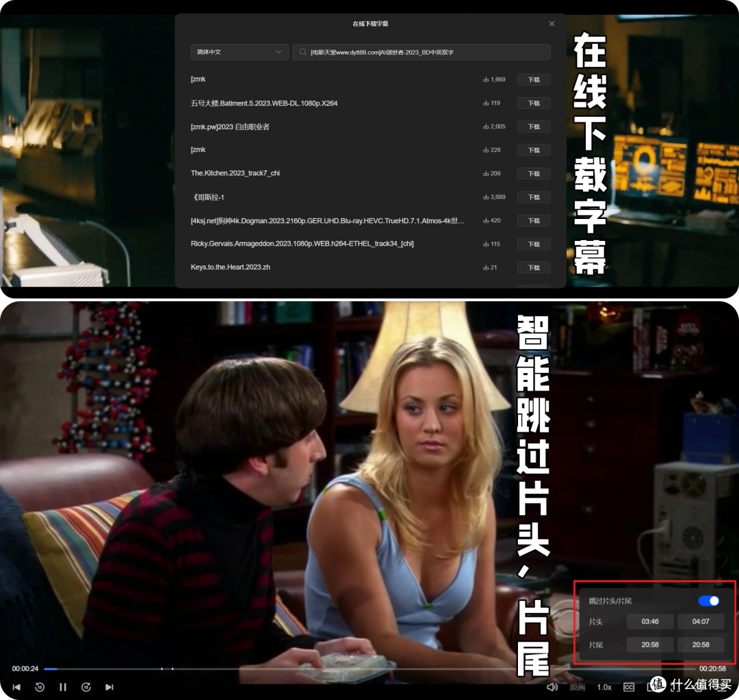Click download count icon beside 115
The image size is (739, 700).
coord(485,244)
